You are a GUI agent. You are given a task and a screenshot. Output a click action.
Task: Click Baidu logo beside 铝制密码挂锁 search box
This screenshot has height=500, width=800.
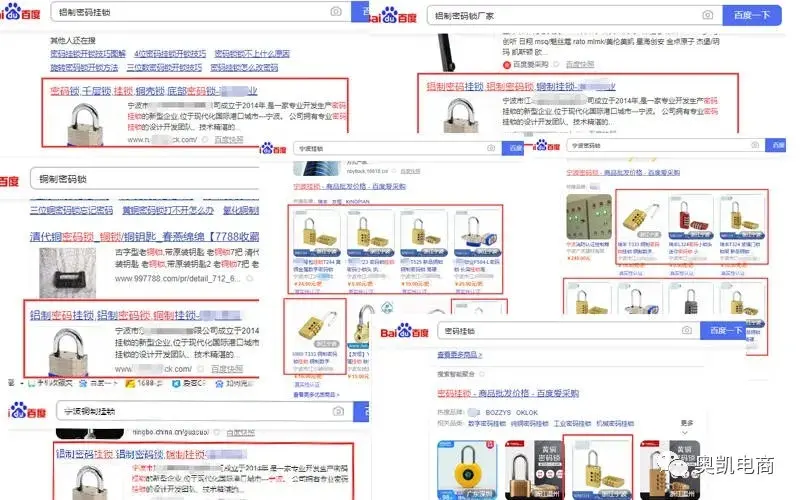(19, 12)
